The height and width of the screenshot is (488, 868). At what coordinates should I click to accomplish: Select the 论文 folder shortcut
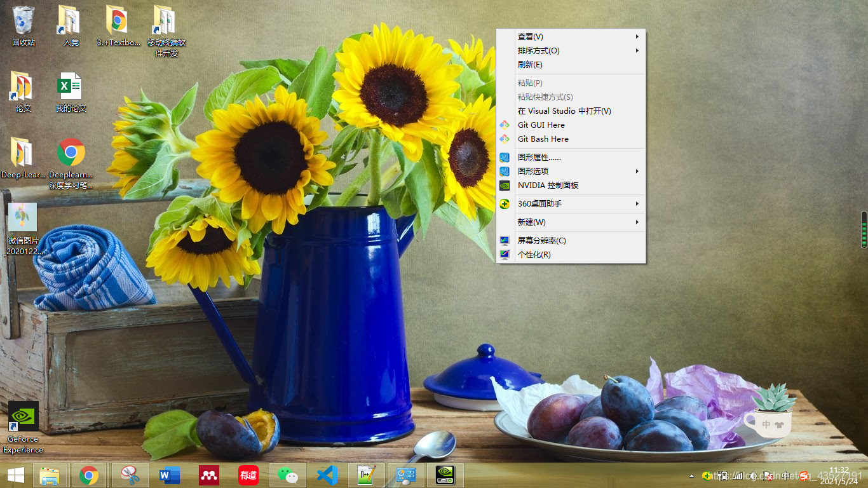coord(23,92)
